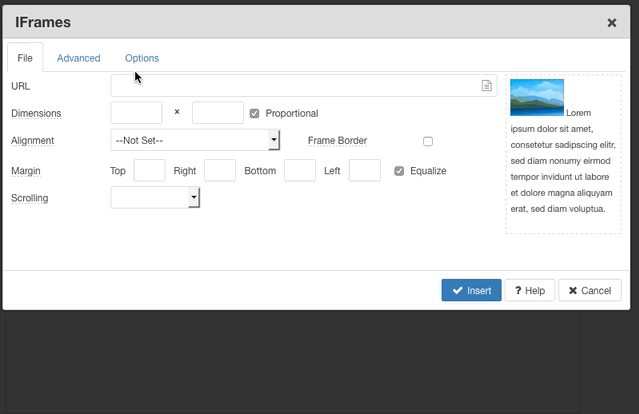Screen dimensions: 639x414
Task: Click the width Dimensions input box
Action: [136, 112]
